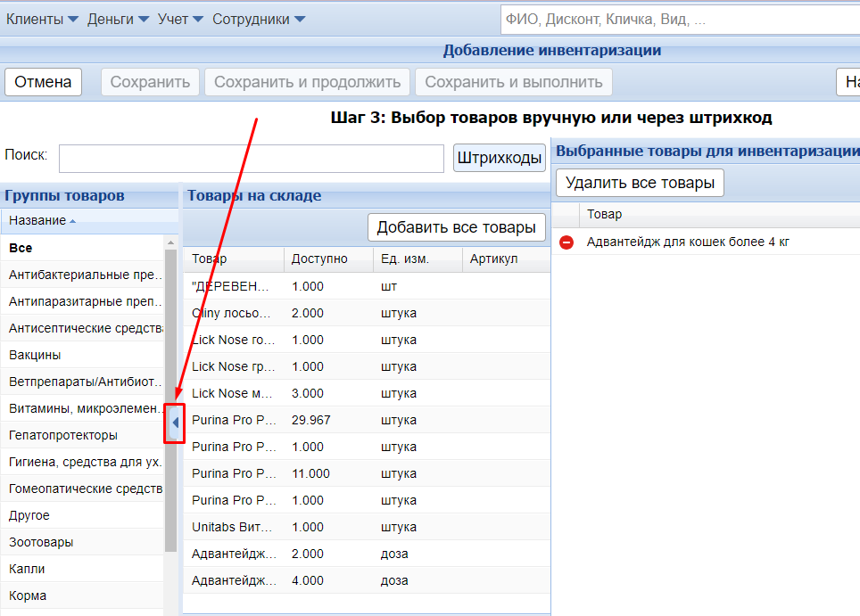Focus the Поиск input field

click(x=251, y=159)
